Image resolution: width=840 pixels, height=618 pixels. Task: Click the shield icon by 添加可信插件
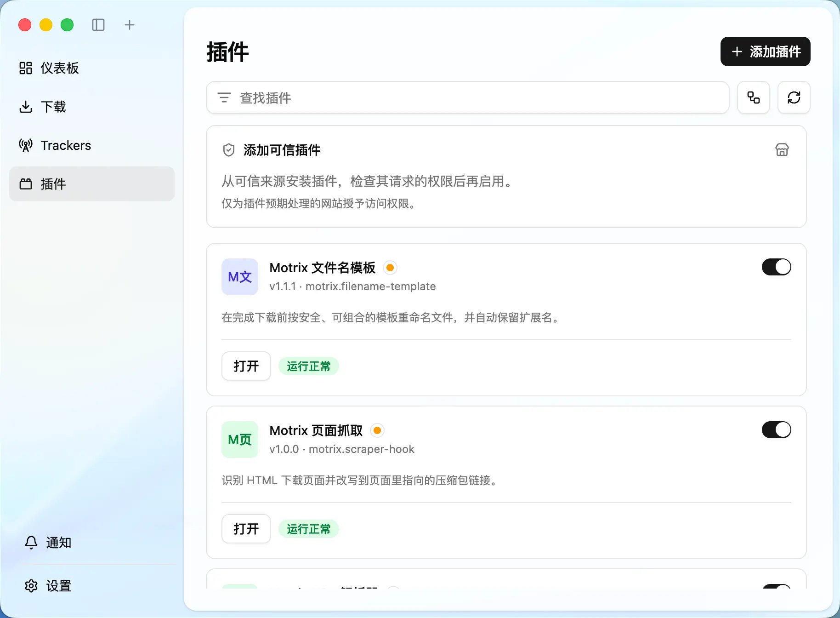point(229,150)
